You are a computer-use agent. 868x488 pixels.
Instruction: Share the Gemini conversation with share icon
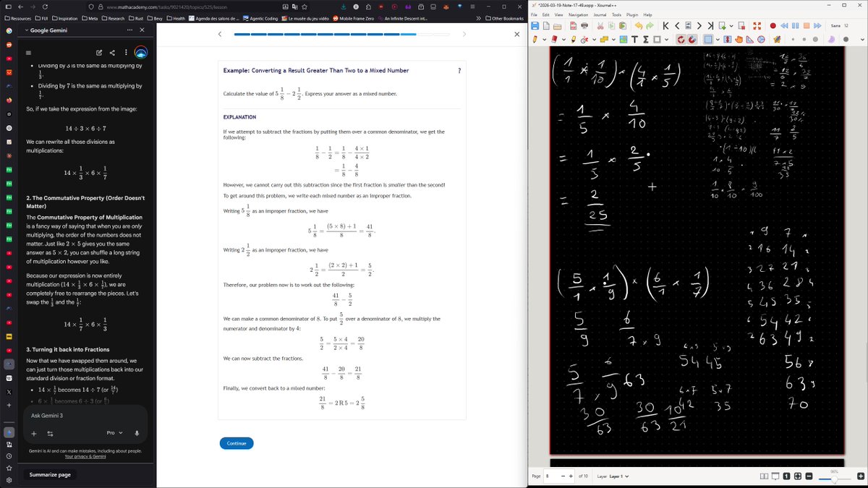pos(112,52)
